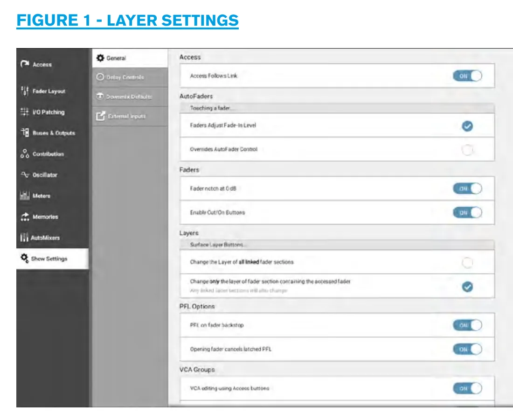Open I/O Patching section

click(52, 112)
